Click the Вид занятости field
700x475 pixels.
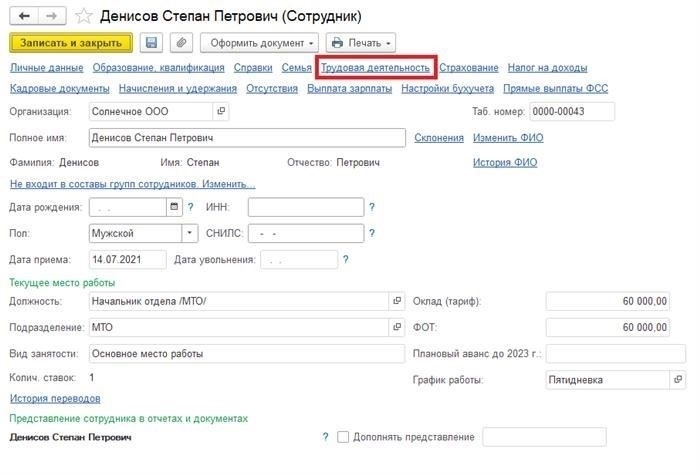247,354
